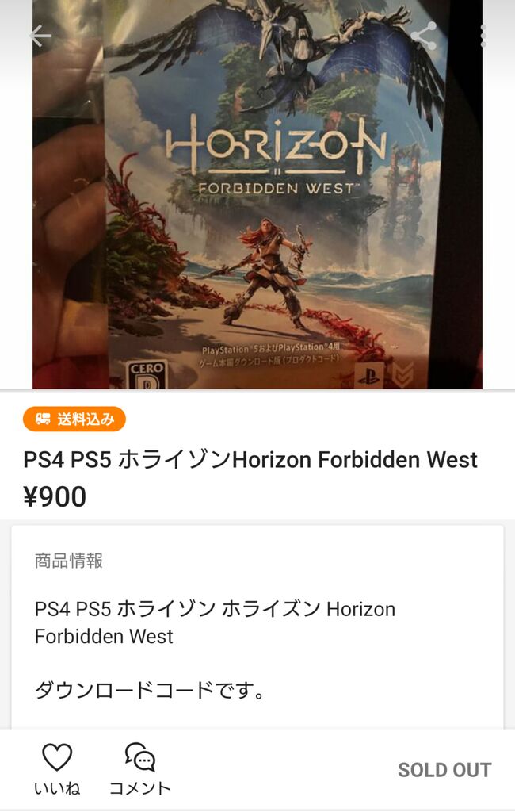
Task: Tap the 商品情報 section heading
Action: tap(69, 561)
